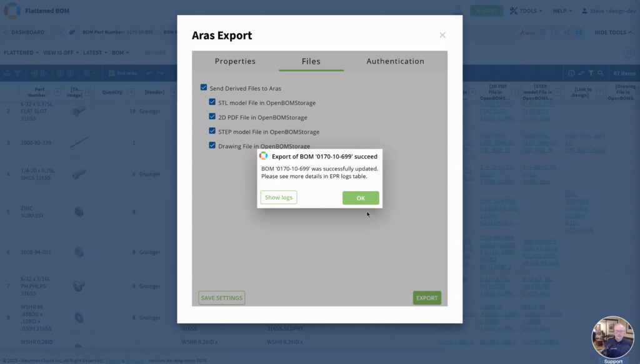Open the Thumbnail image column dropdown arrow

89,92
